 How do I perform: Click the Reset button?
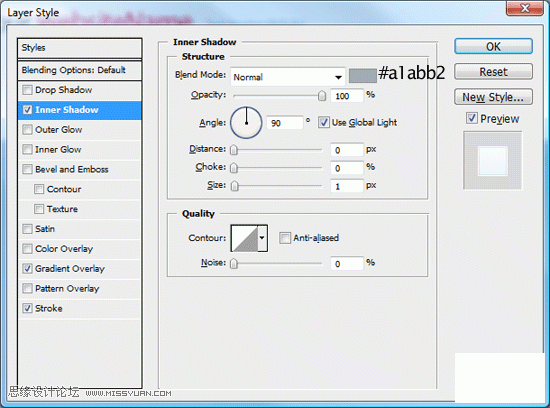[x=494, y=72]
